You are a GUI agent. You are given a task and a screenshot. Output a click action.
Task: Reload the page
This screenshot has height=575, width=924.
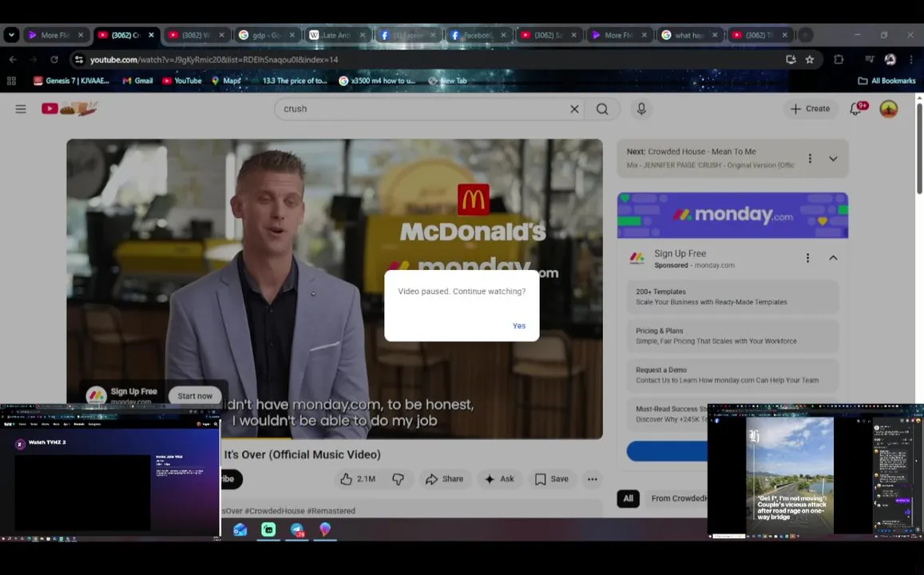click(x=54, y=60)
